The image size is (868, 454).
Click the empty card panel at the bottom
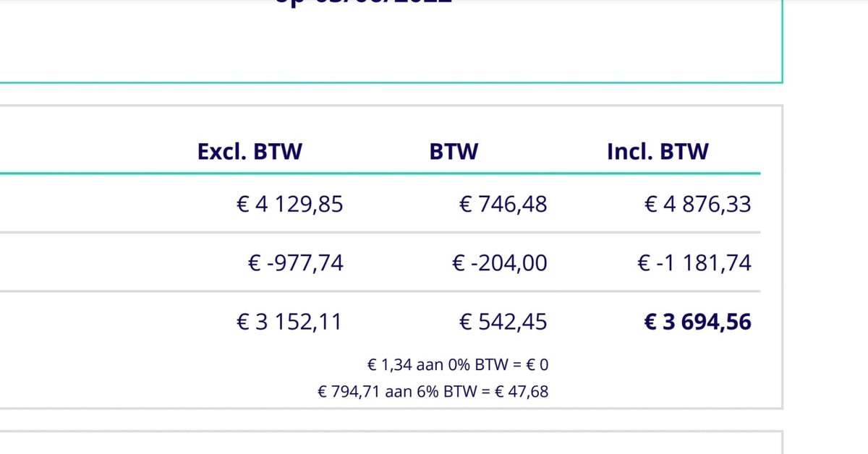click(x=391, y=444)
